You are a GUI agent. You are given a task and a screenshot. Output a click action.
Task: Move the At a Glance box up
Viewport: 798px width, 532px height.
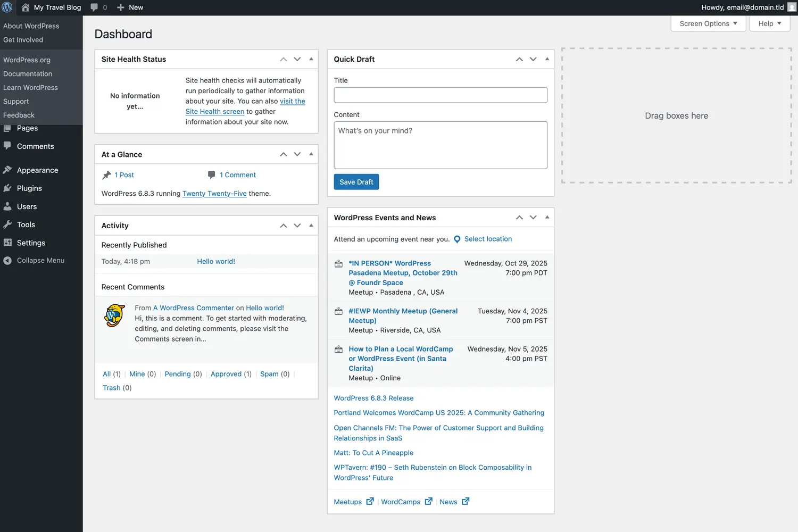click(x=284, y=154)
